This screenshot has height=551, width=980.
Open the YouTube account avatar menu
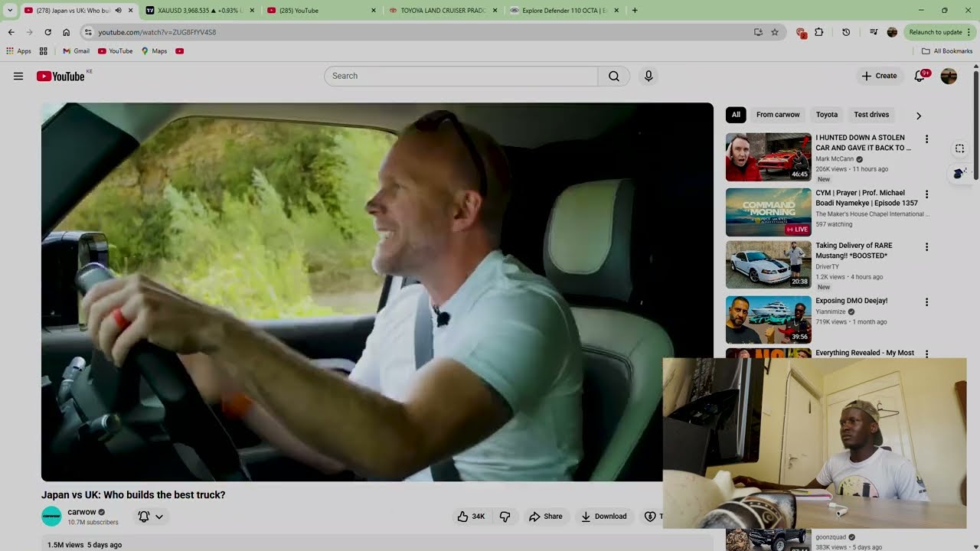click(x=949, y=76)
